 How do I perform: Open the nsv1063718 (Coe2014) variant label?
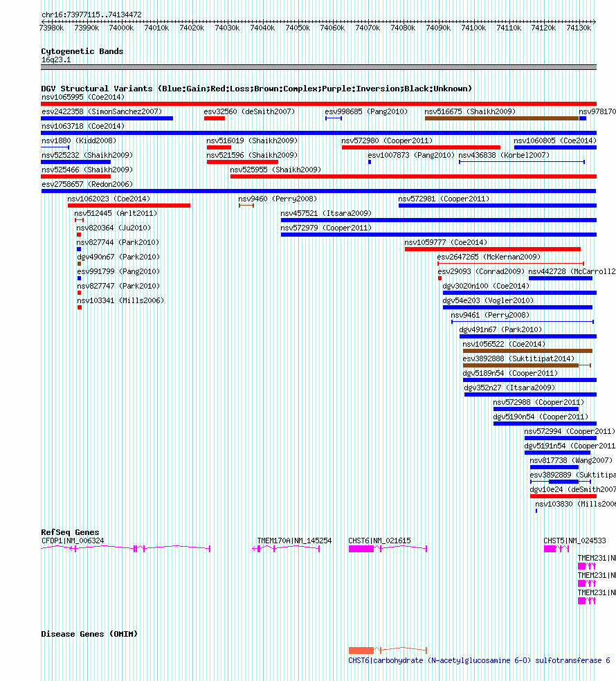coord(83,126)
